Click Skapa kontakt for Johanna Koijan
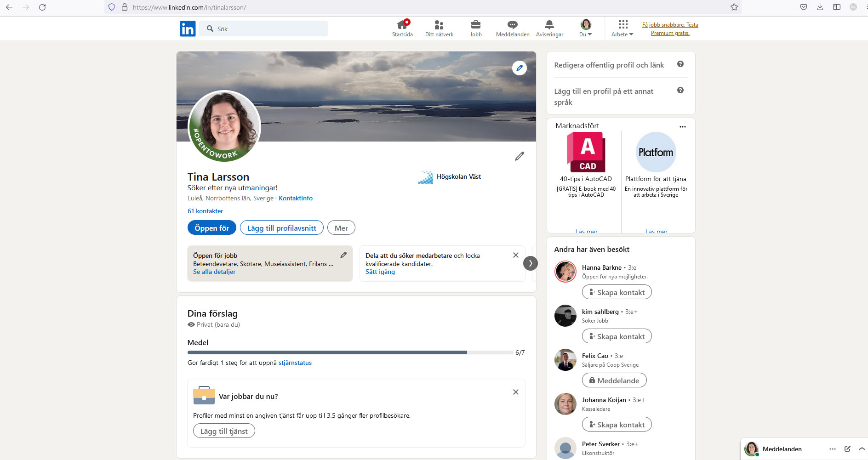The width and height of the screenshot is (868, 460). pos(617,425)
